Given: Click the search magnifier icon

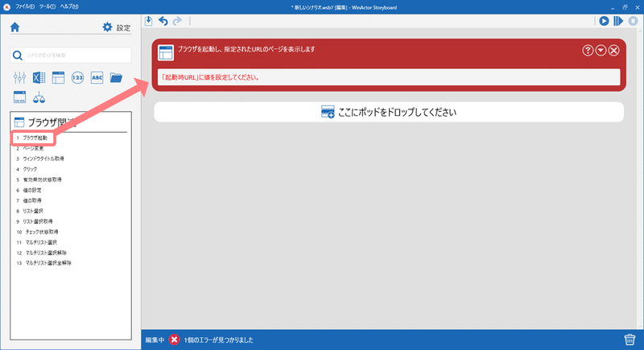Looking at the screenshot, I should click(18, 56).
